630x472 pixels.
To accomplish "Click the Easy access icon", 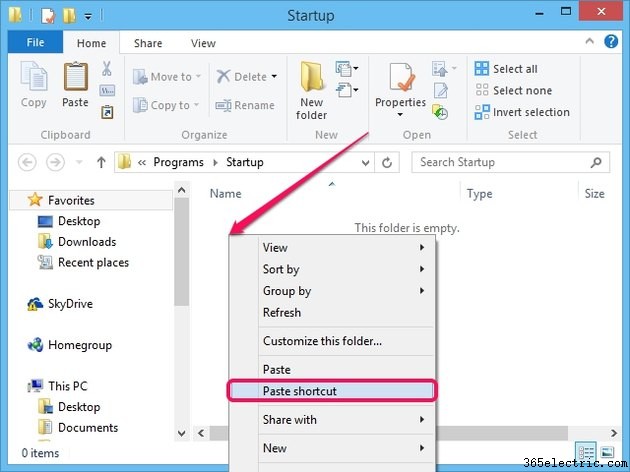I will [346, 90].
